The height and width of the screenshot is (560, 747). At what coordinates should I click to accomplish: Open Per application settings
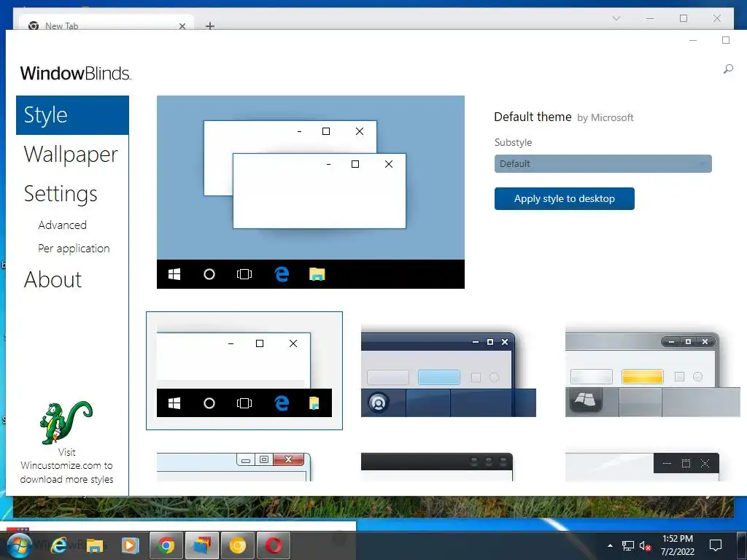click(x=74, y=248)
